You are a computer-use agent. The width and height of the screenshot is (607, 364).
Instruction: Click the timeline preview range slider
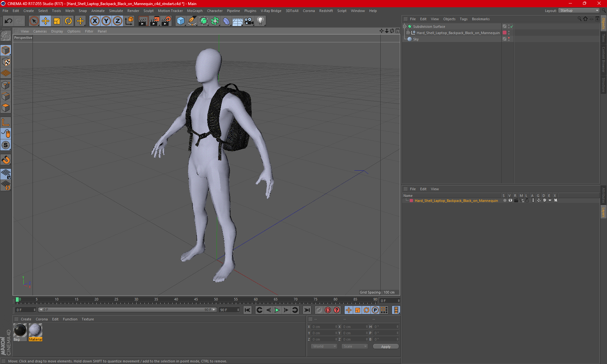(x=127, y=310)
